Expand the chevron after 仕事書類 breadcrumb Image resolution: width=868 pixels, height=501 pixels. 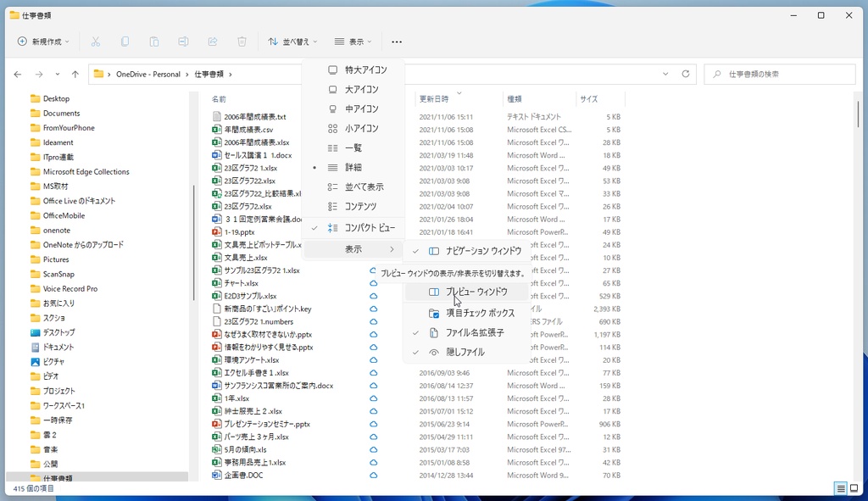tap(231, 75)
